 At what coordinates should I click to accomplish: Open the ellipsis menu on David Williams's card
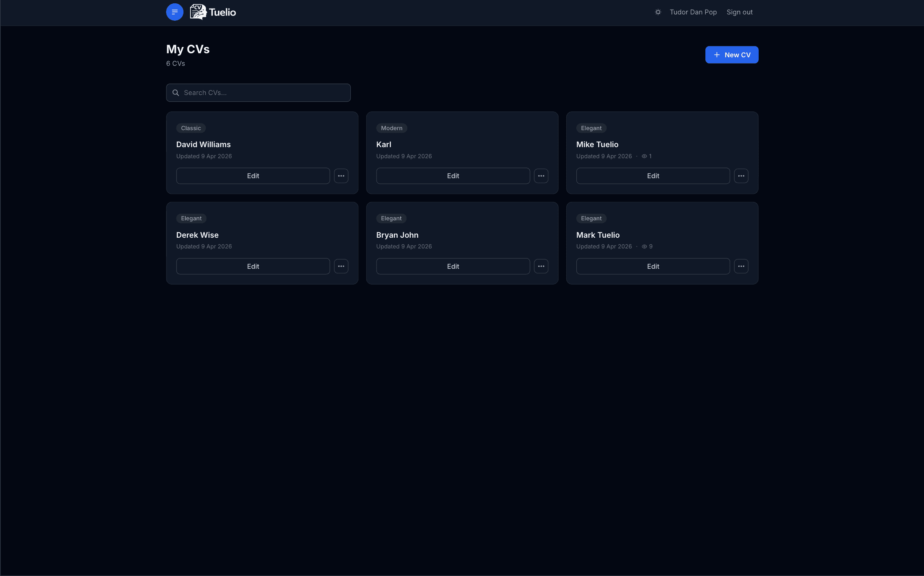click(341, 176)
